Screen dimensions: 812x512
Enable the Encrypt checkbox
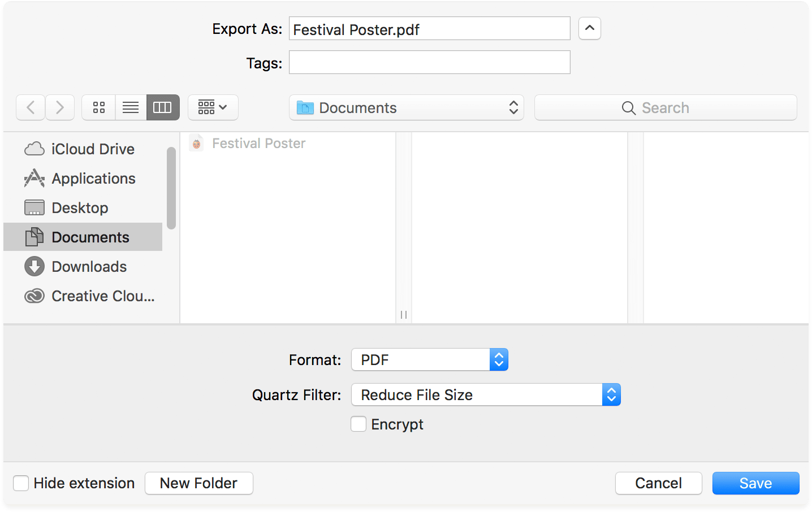(x=359, y=424)
